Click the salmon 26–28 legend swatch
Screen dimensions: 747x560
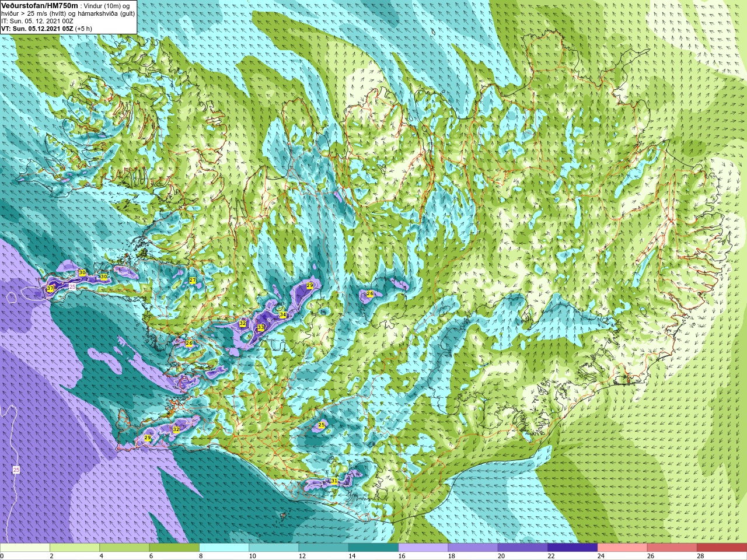(672, 548)
